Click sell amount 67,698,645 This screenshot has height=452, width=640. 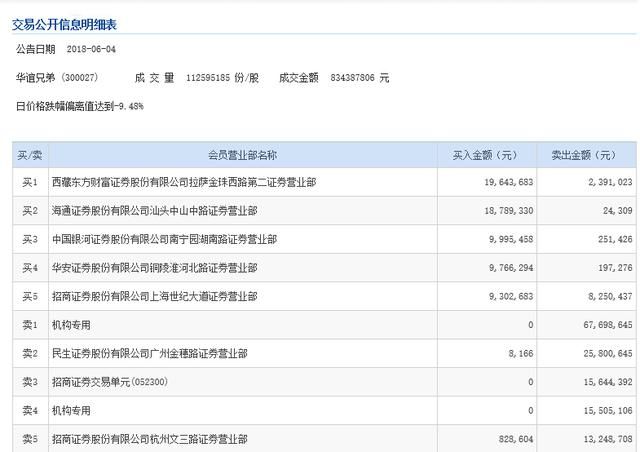[608, 325]
